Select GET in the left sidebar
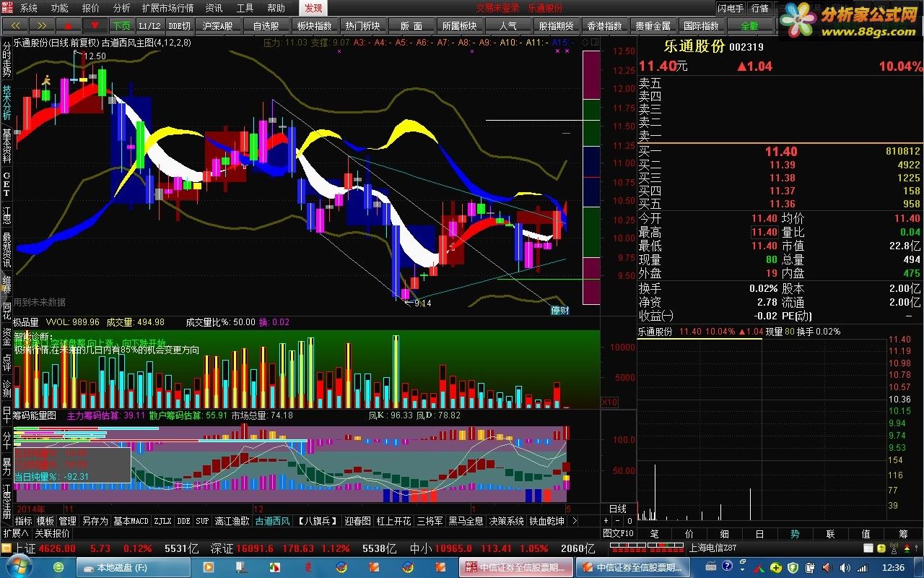Image resolution: width=924 pixels, height=578 pixels. coord(6,184)
